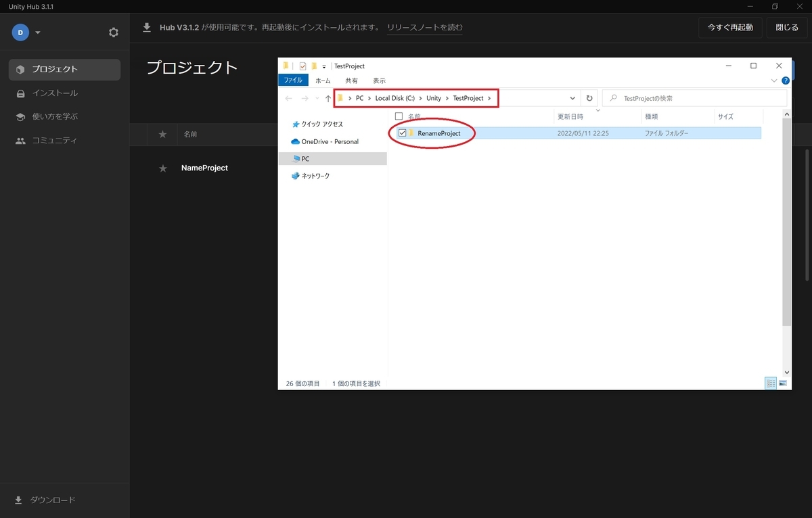This screenshot has height=518, width=812.
Task: Open the quick access toolbar customize dropdown
Action: (x=324, y=66)
